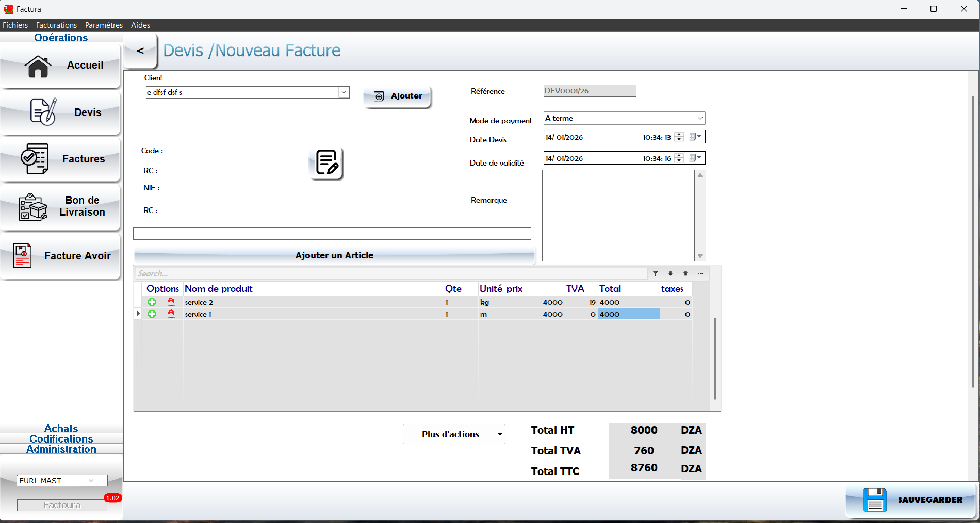
Task: Open the Mode de payment dropdown
Action: click(699, 118)
